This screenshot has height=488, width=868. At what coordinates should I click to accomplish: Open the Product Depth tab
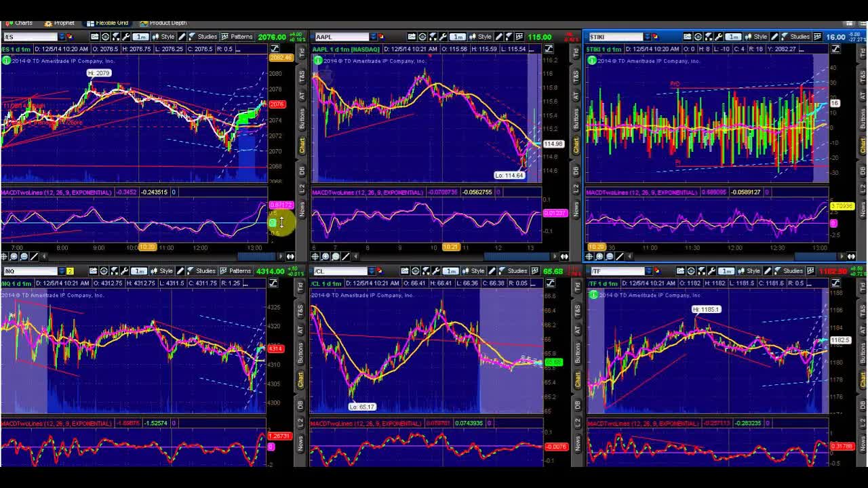pos(163,23)
